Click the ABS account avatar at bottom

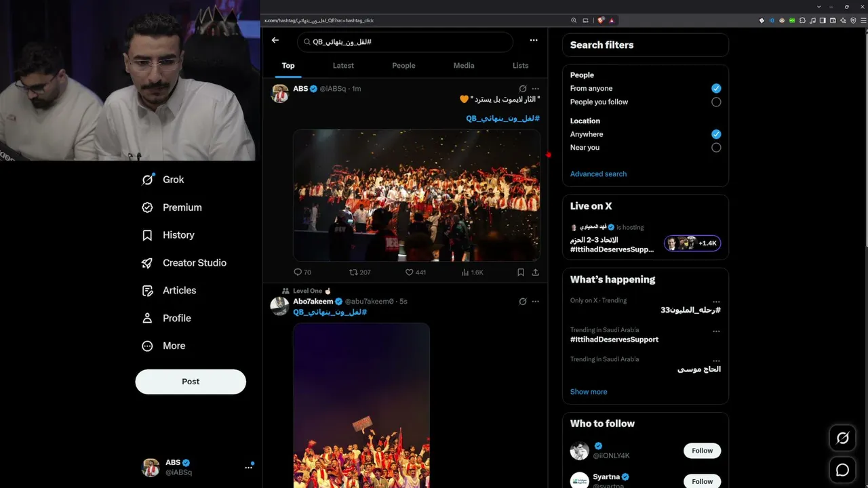pyautogui.click(x=151, y=468)
